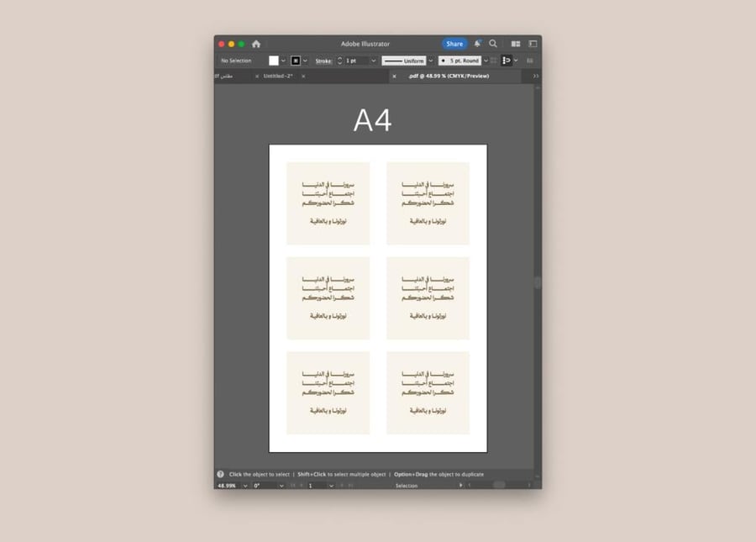The image size is (756, 542).
Task: Open the rotate view angle dropdown
Action: (281, 486)
